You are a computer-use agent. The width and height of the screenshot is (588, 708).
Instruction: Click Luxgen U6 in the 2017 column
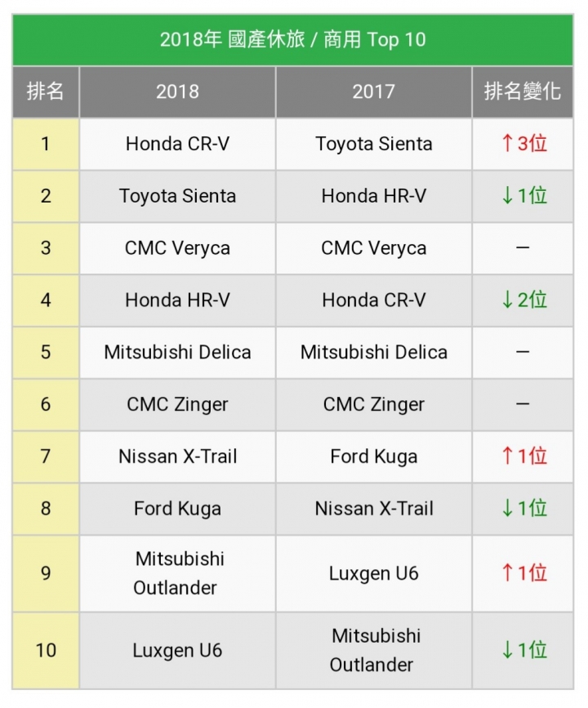(x=373, y=573)
